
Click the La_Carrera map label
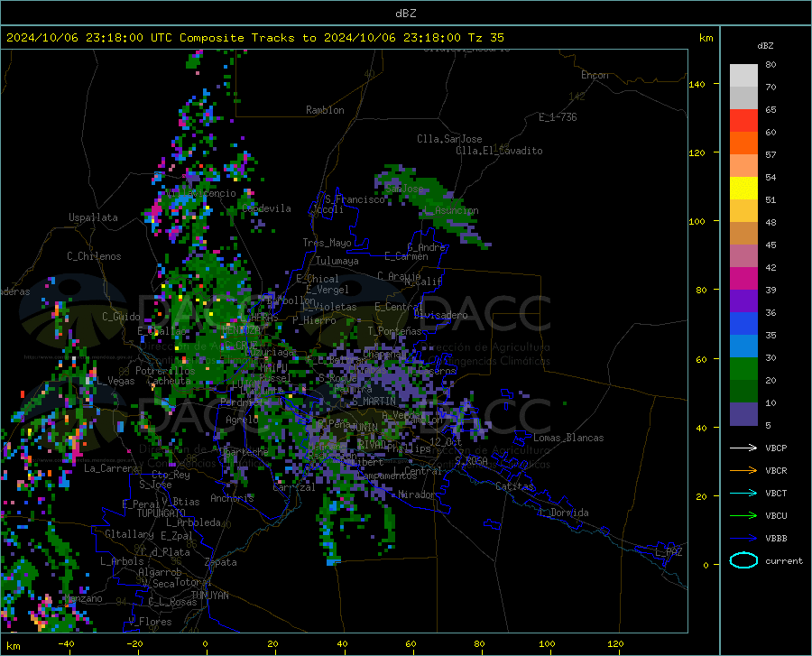pos(111,468)
